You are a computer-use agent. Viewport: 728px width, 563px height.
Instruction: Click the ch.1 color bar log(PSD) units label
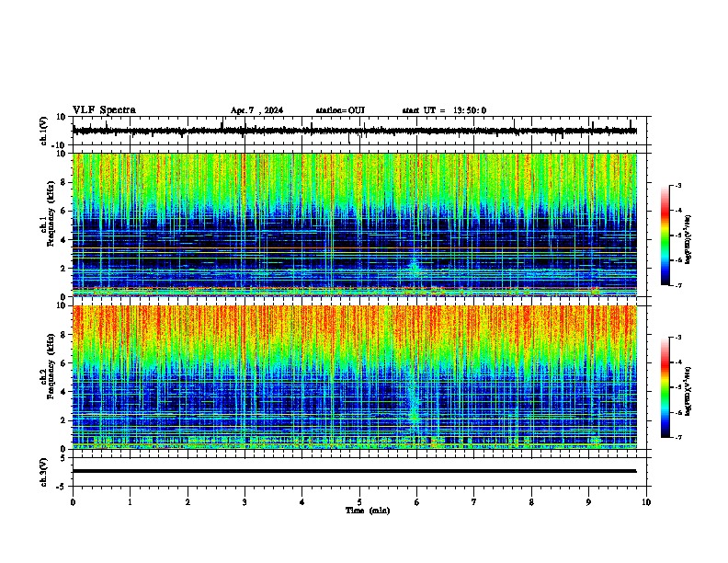688,239
